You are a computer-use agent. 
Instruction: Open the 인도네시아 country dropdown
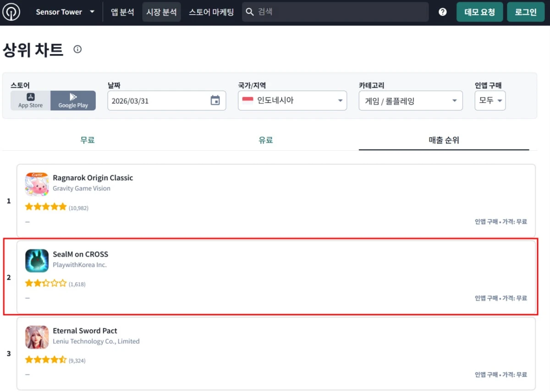click(x=292, y=101)
